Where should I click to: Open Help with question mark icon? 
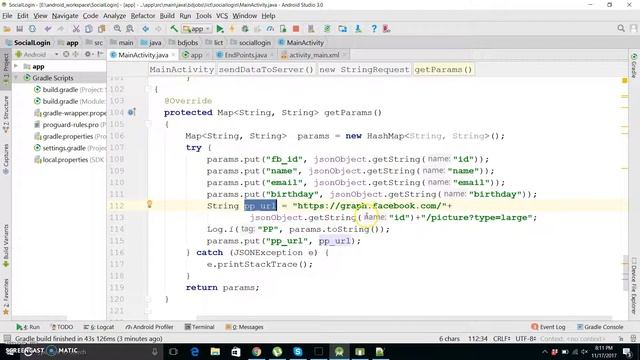coord(373,29)
